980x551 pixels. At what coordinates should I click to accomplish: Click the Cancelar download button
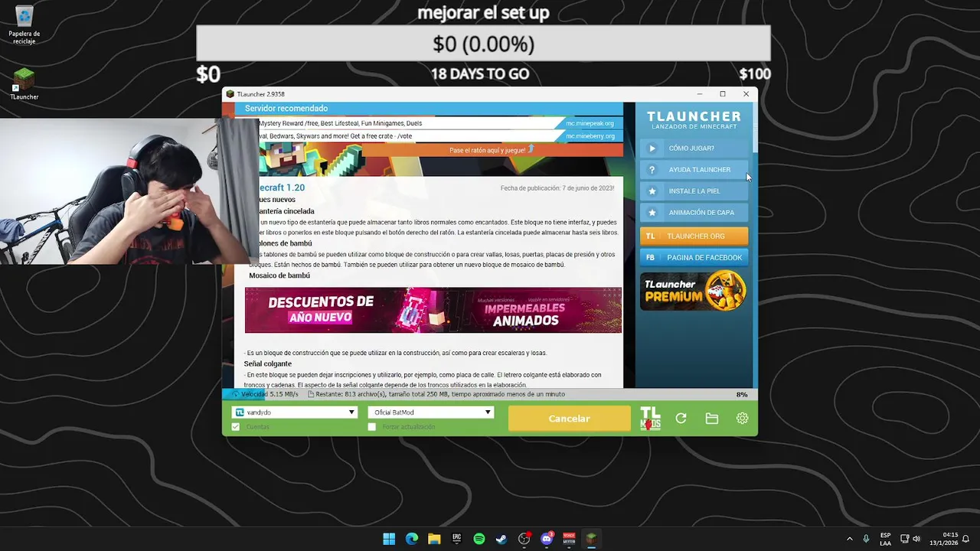click(570, 419)
